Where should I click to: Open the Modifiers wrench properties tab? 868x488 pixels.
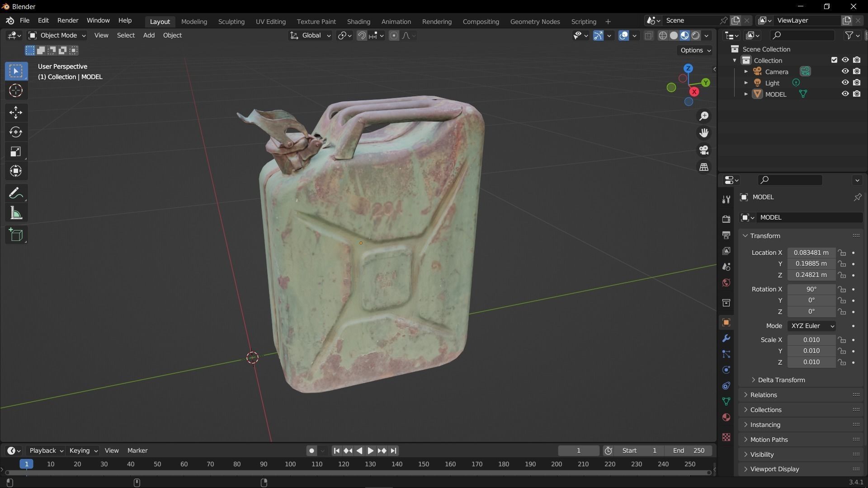click(726, 338)
